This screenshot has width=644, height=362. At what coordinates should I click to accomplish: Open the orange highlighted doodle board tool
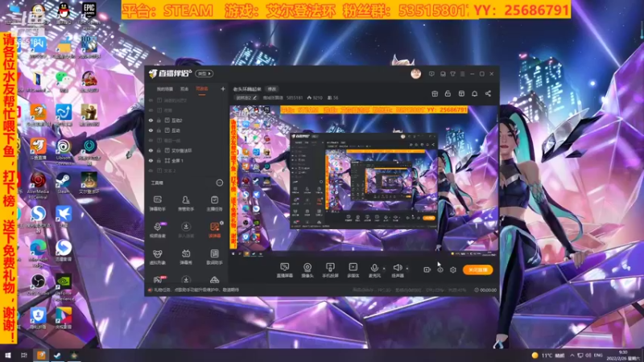click(x=214, y=230)
